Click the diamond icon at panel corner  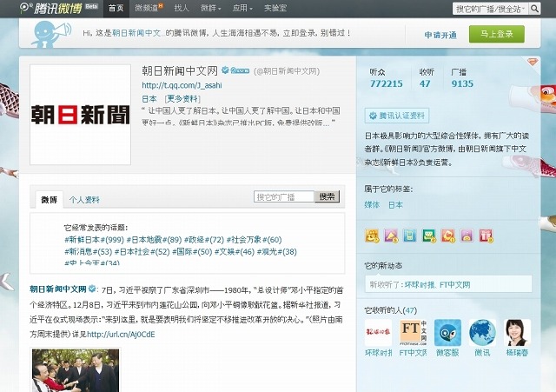(533, 62)
